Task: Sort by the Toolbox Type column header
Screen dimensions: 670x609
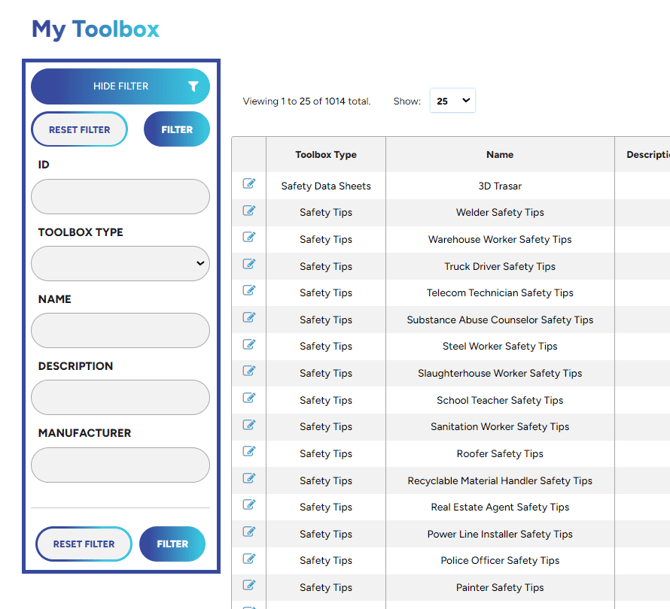Action: pos(325,155)
